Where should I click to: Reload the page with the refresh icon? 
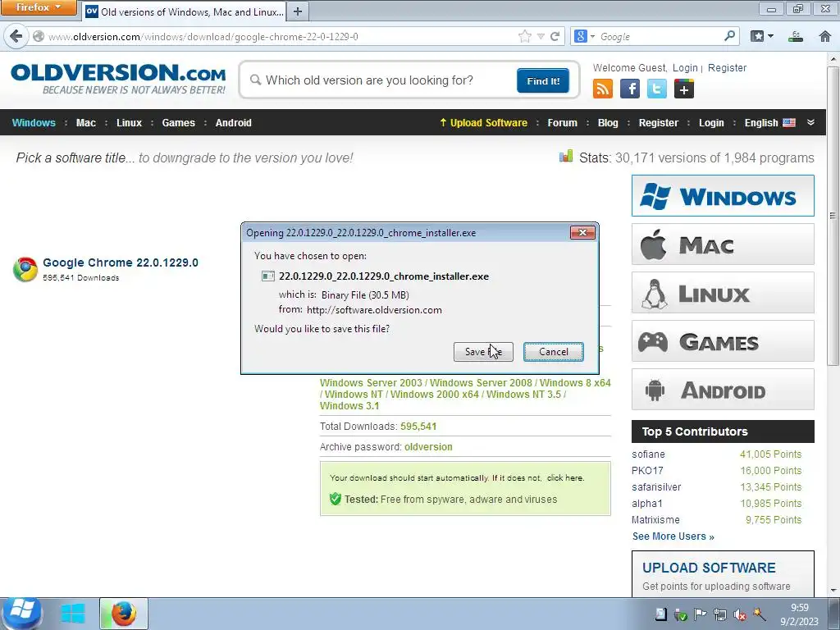555,36
